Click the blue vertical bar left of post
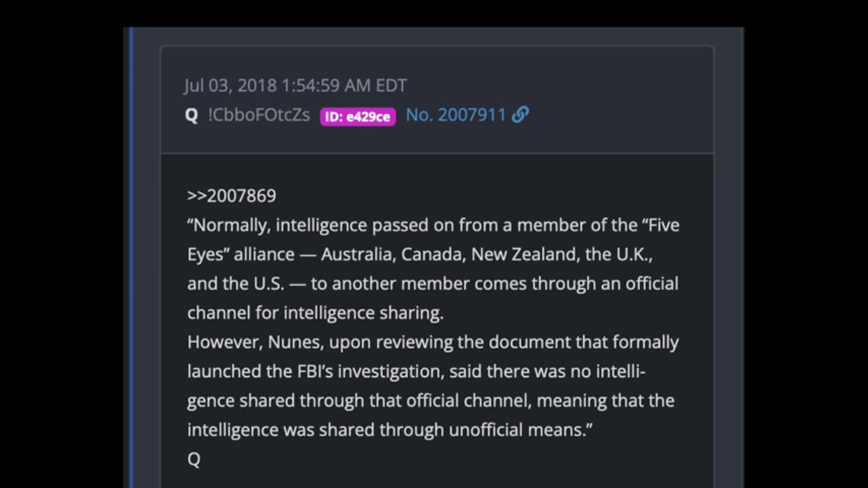Image resolution: width=868 pixels, height=488 pixels. click(x=131, y=258)
